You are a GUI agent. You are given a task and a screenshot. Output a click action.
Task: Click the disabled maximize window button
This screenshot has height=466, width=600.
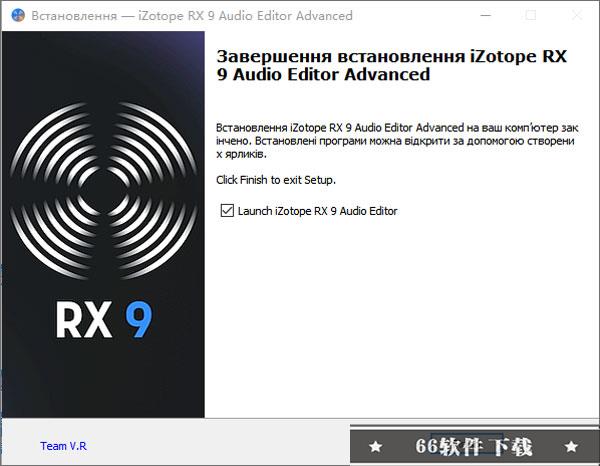[530, 16]
